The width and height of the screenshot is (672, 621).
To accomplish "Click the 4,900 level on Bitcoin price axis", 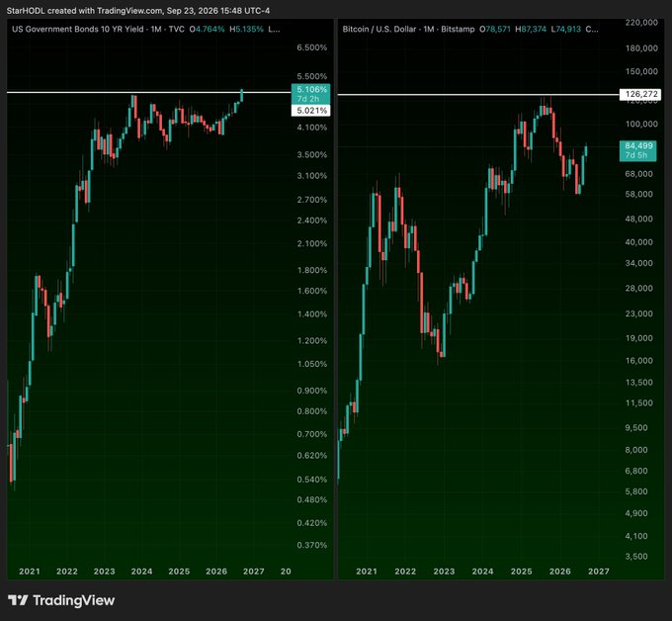I will 636,513.
